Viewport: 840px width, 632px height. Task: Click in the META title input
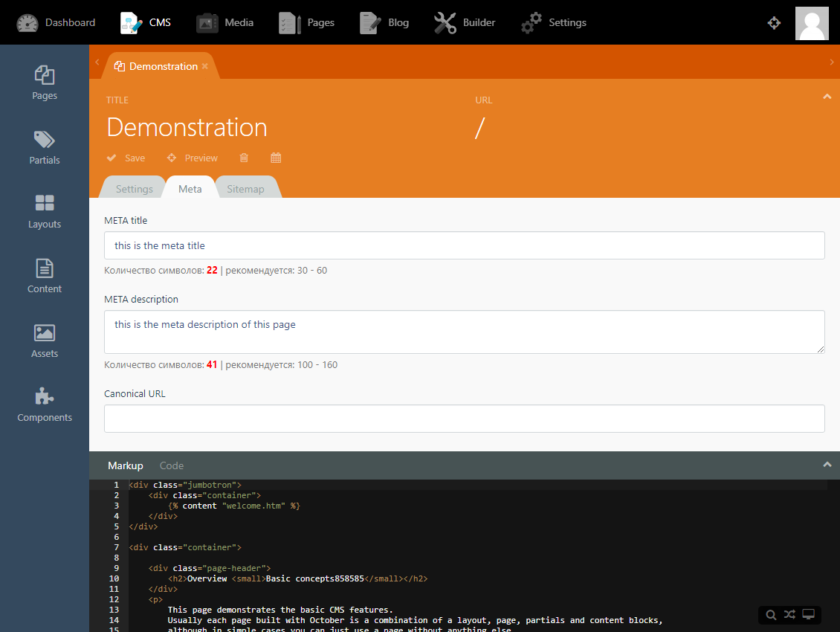click(x=465, y=245)
